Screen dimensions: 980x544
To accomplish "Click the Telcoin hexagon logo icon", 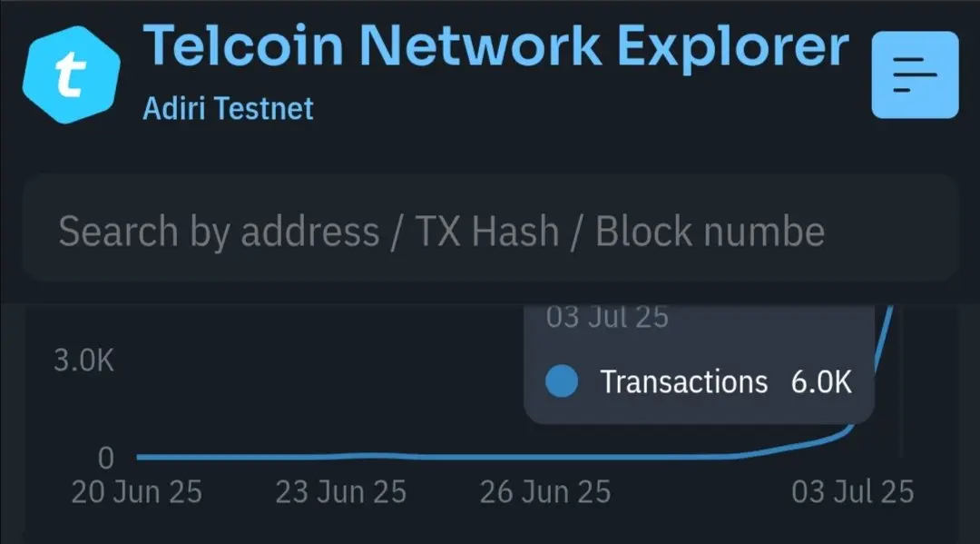I will point(72,74).
